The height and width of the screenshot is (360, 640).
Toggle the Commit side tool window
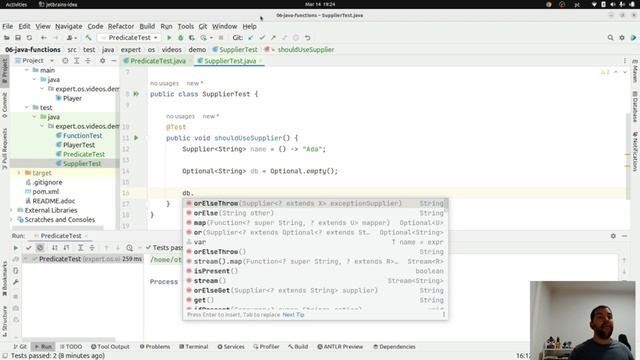4,105
